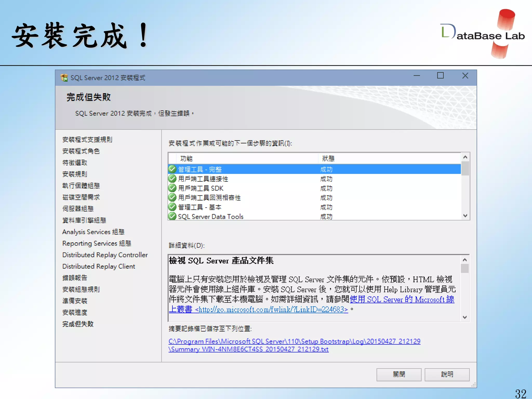Click the 特徵選取 step

coord(75,163)
